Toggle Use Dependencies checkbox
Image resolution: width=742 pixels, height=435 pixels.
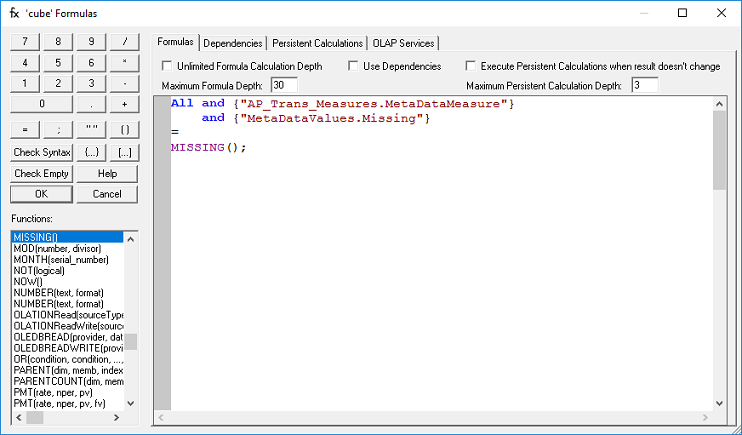pyautogui.click(x=353, y=66)
